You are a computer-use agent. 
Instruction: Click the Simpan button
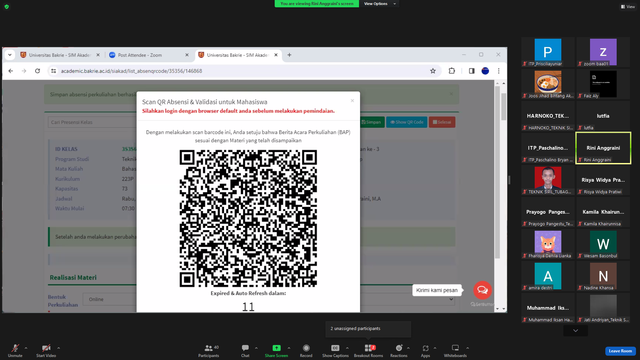tap(371, 122)
